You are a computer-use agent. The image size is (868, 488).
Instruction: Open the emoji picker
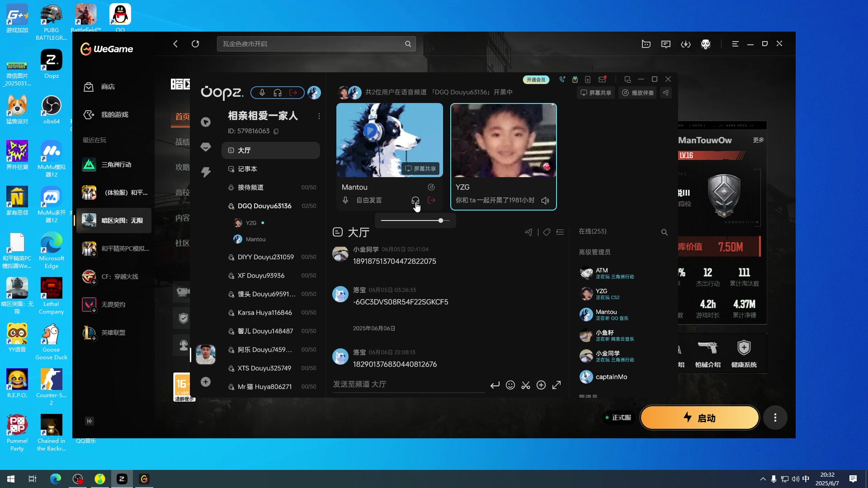point(510,385)
